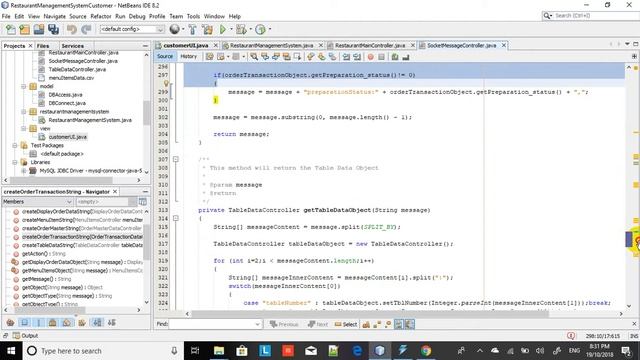
Task: Open the Run Project dropdown arrow
Action: pyautogui.click(x=231, y=29)
